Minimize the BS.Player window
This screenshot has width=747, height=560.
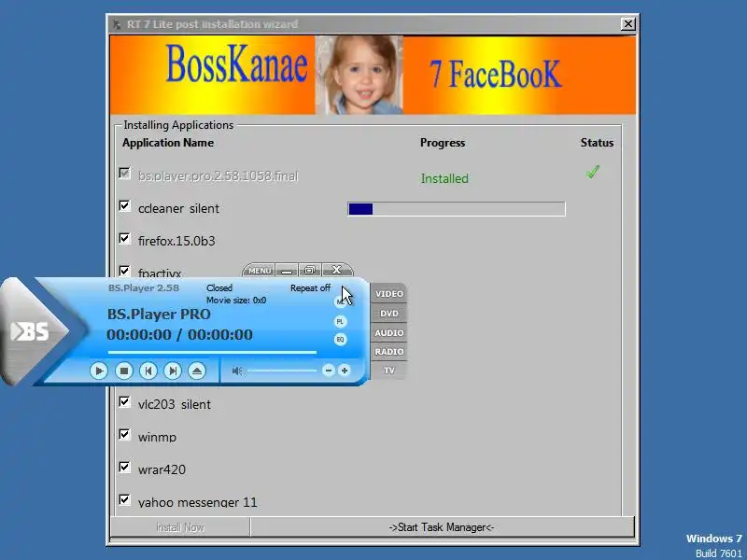point(287,271)
